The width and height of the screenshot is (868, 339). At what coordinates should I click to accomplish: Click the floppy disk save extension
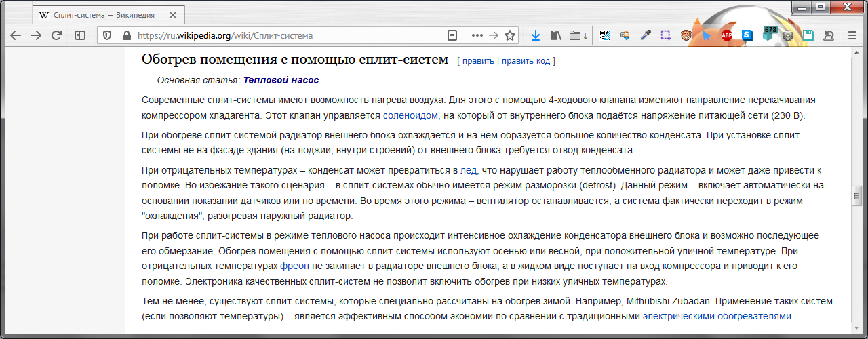[808, 35]
